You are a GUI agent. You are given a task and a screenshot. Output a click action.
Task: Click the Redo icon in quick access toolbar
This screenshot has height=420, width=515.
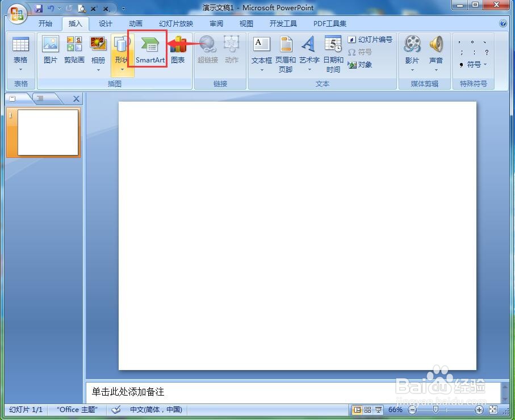[x=69, y=8]
